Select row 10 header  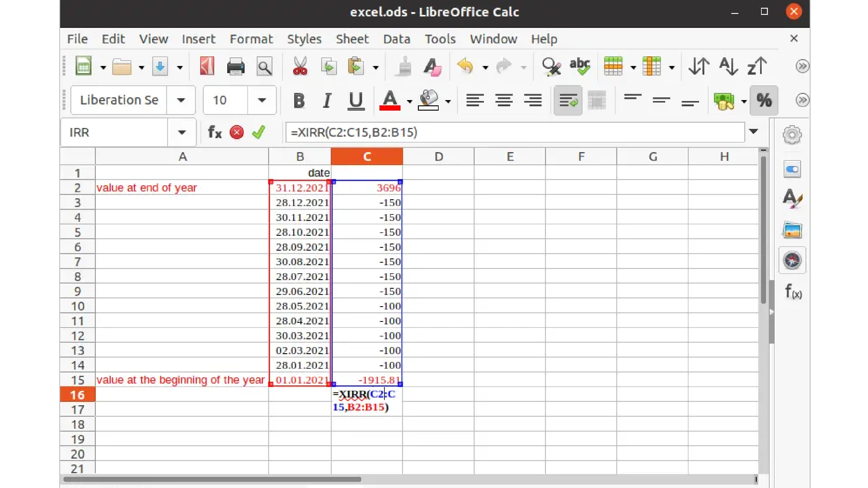(x=77, y=306)
